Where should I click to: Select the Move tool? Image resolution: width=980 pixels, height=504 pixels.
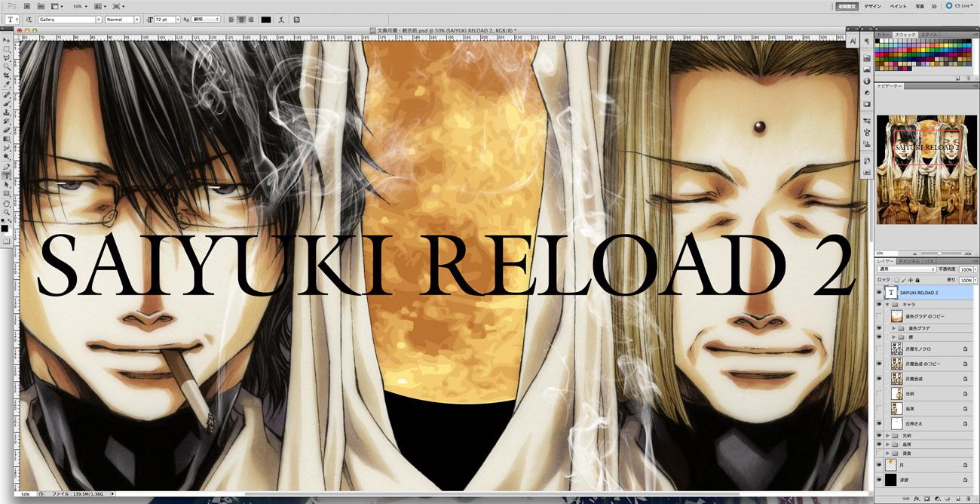pos(6,39)
